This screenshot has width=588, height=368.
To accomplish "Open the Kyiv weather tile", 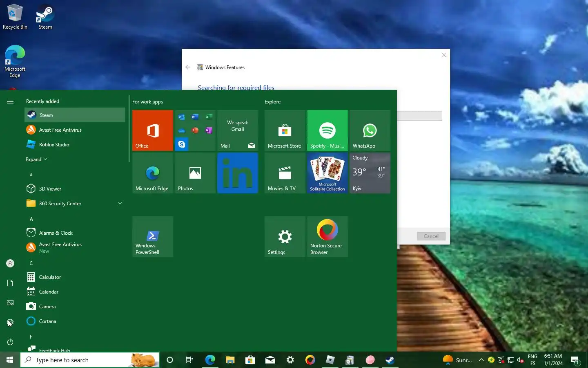I will click(x=370, y=173).
